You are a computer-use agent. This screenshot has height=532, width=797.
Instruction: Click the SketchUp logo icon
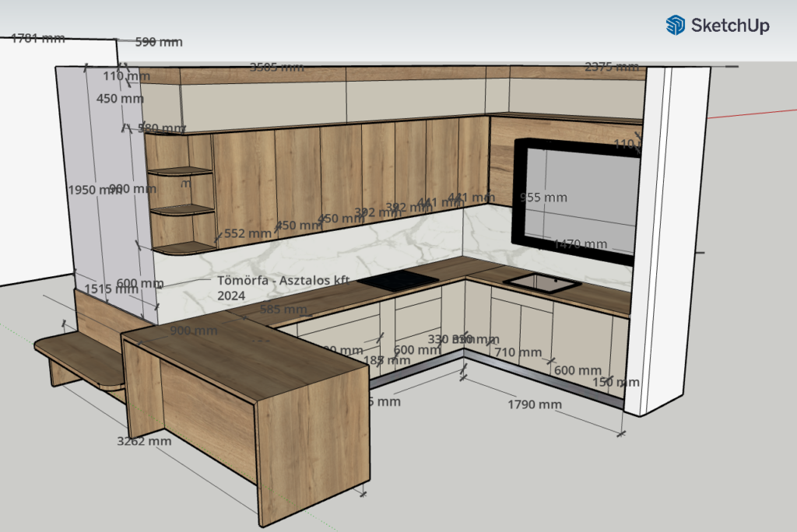[x=675, y=25]
